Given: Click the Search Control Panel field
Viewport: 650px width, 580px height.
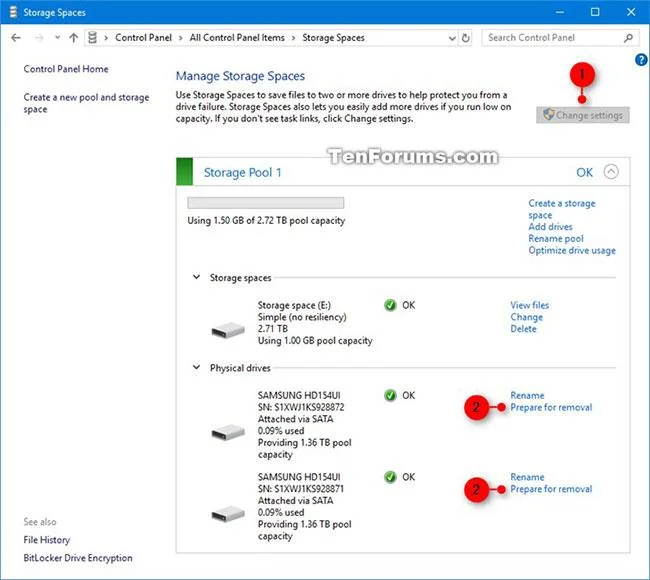Looking at the screenshot, I should [560, 38].
